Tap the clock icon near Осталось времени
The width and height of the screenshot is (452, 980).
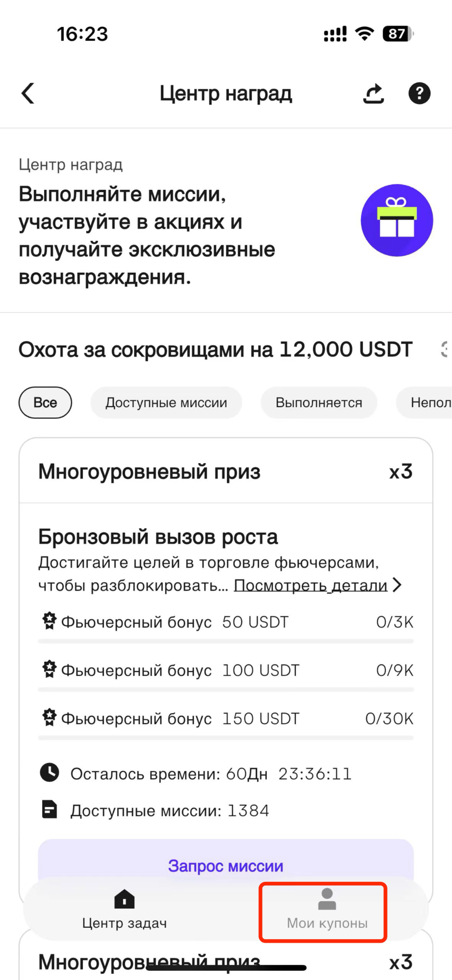tap(49, 773)
